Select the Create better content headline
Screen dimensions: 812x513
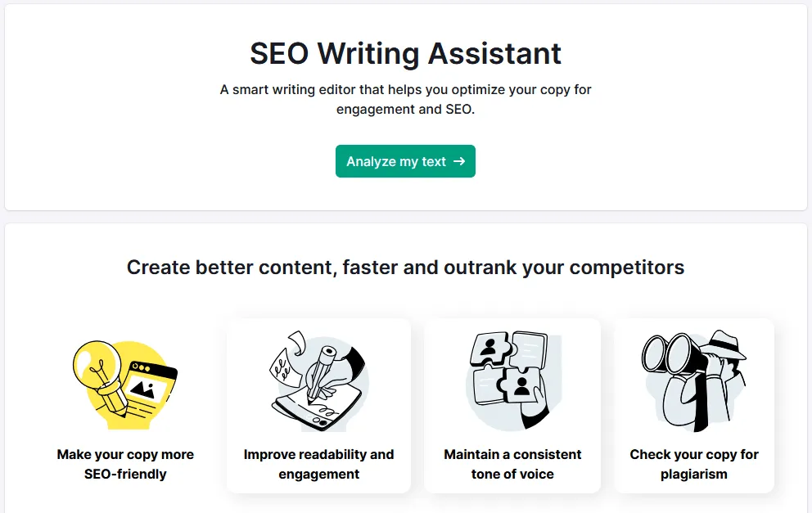(x=405, y=267)
